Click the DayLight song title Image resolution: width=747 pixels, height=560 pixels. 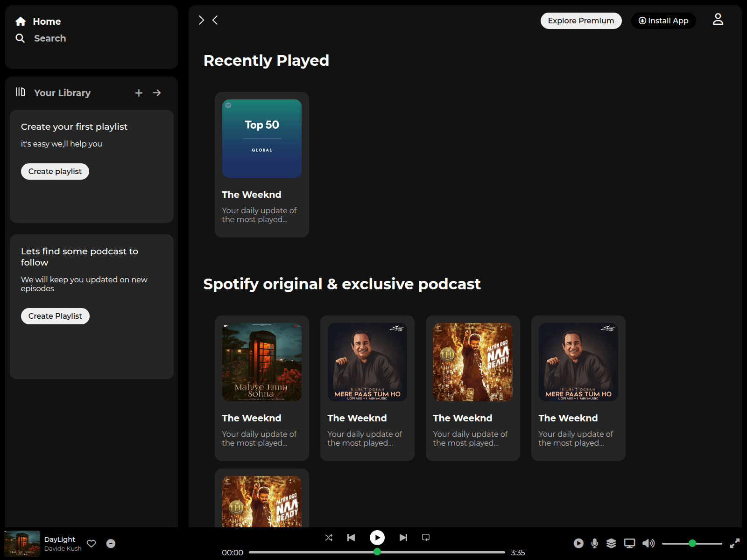tap(60, 539)
